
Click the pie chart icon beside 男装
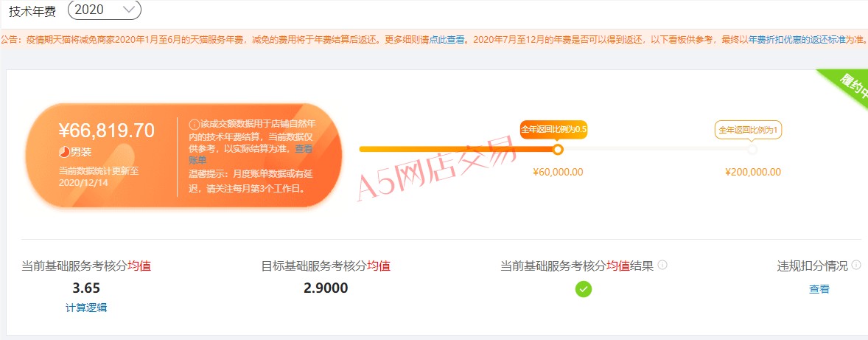click(x=64, y=152)
